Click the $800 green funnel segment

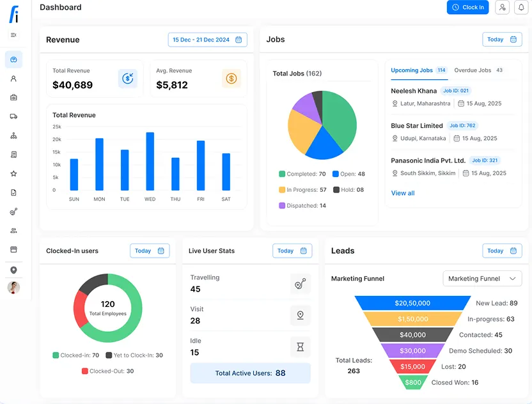413,382
